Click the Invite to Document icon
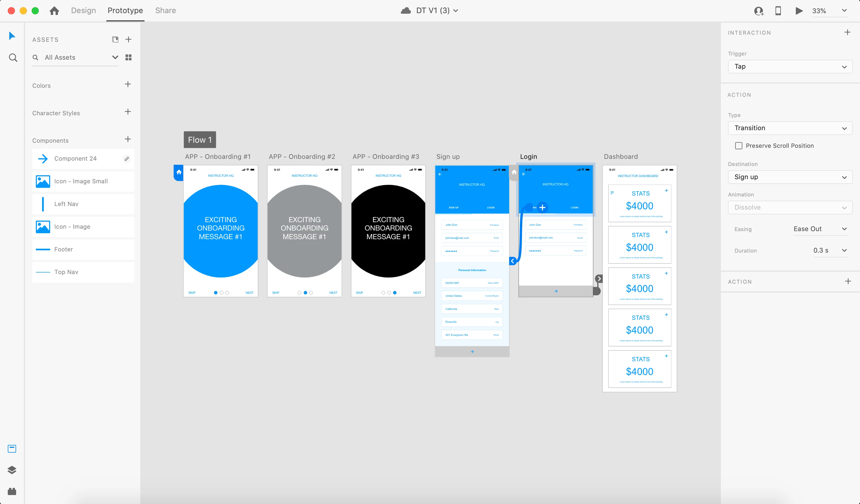 [x=758, y=11]
